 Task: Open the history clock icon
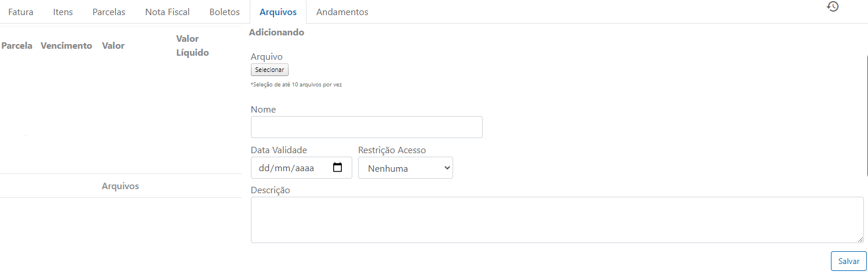(x=833, y=7)
